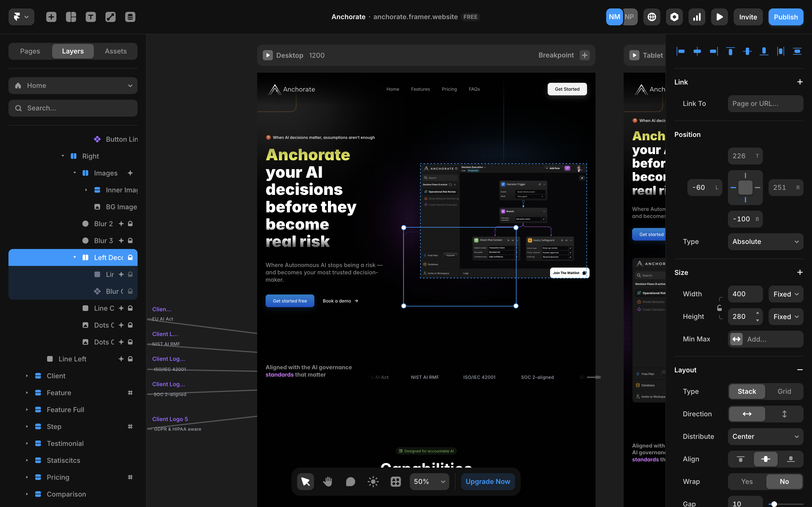Select the hand pan tool
Screen dimensions: 812x507
[328, 482]
